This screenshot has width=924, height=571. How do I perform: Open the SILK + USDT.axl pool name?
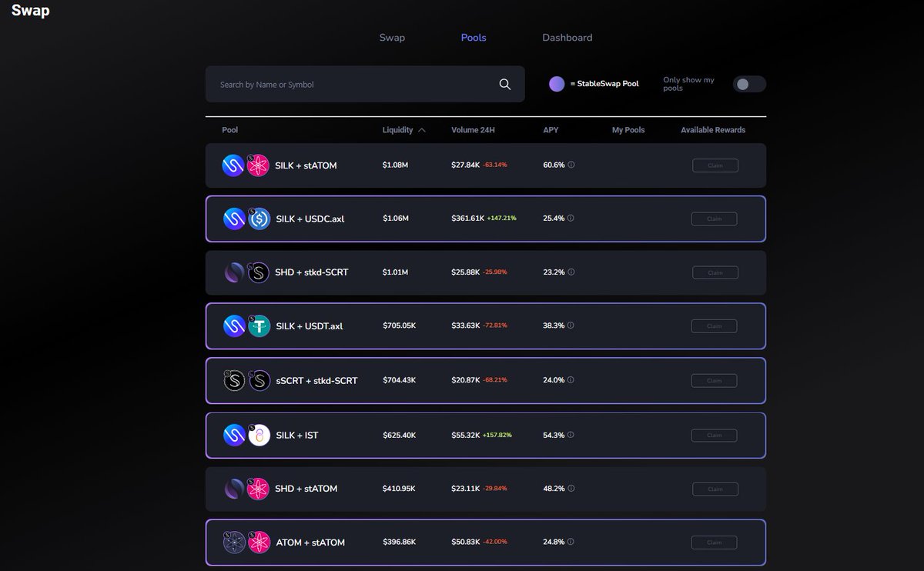[310, 326]
